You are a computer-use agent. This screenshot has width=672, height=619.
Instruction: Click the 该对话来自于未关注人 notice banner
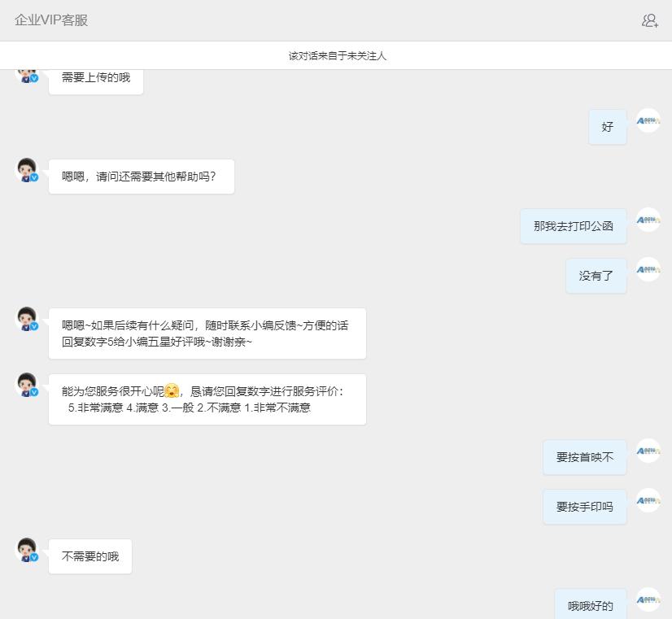(336, 54)
